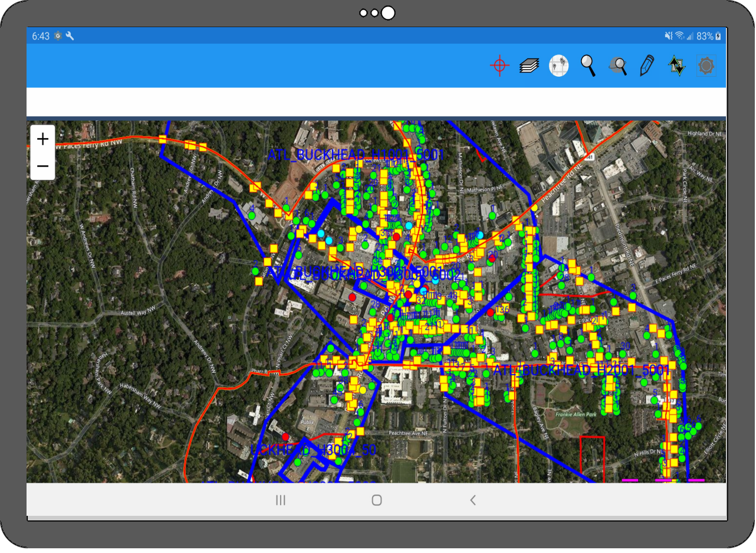Zoom in with the plus button
Viewport: 756px width, 553px height.
42,139
